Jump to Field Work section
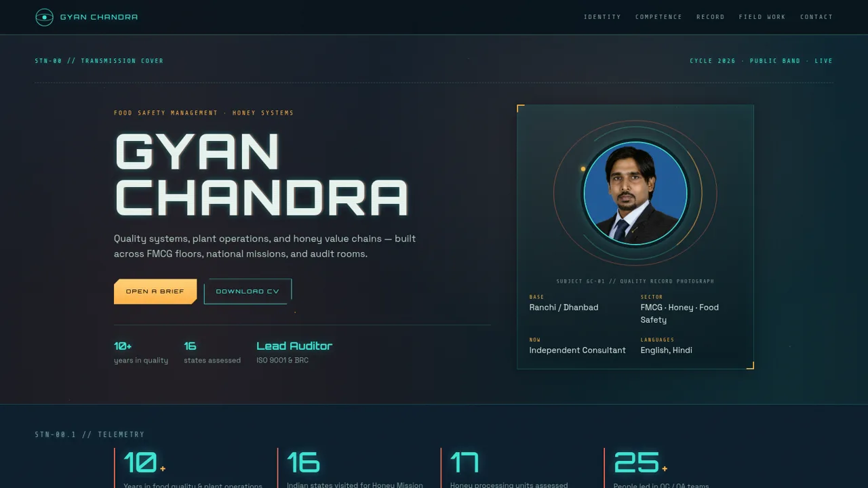 pos(762,17)
